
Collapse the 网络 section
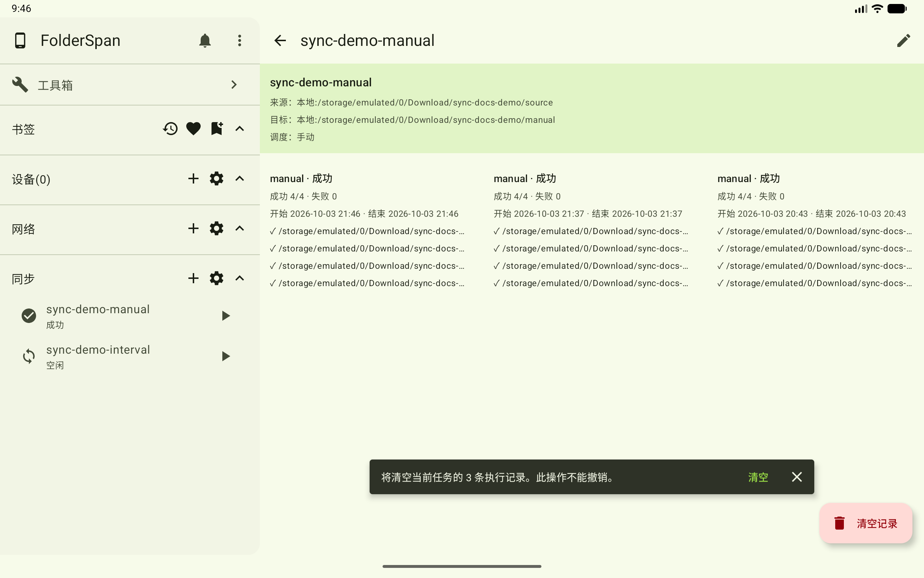click(239, 229)
